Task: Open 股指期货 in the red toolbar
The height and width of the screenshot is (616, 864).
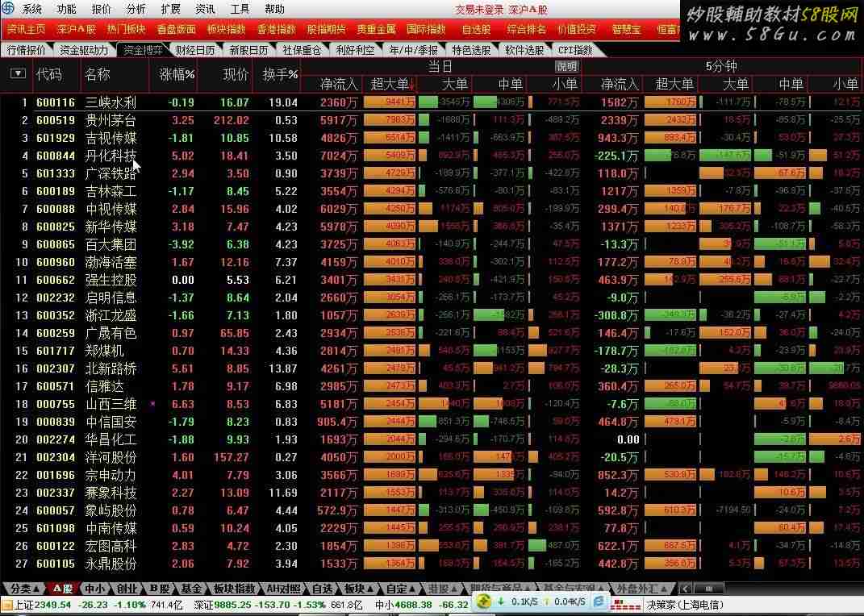Action: coord(326,29)
